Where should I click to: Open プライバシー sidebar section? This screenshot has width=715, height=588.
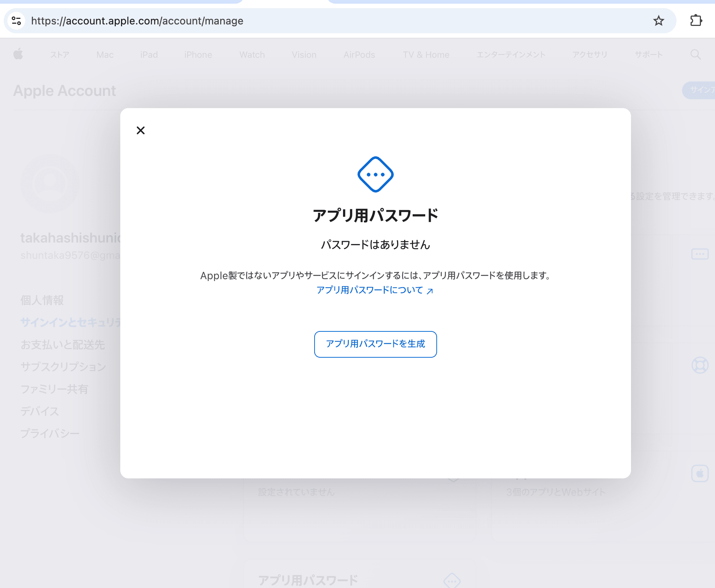pos(50,434)
